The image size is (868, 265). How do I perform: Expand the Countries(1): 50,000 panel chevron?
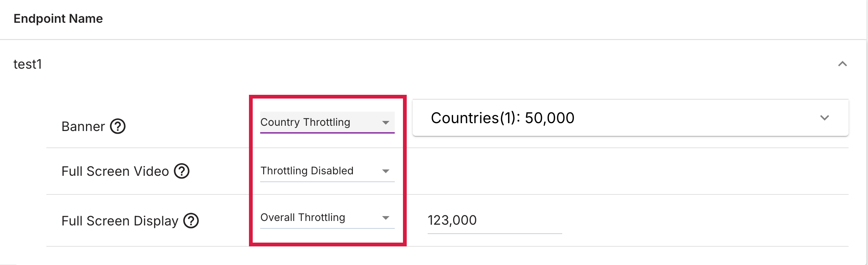[x=824, y=118]
